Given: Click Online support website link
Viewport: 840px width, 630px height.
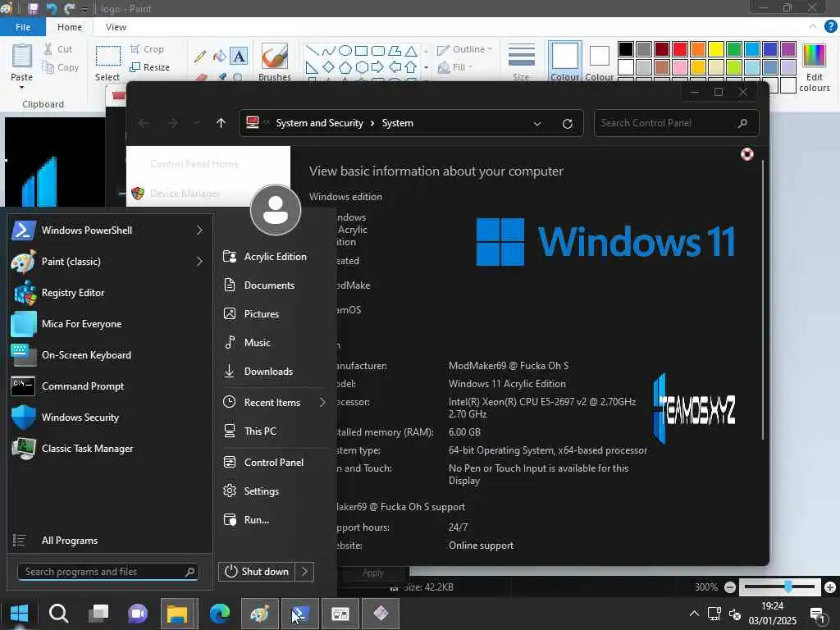Looking at the screenshot, I should [x=481, y=546].
